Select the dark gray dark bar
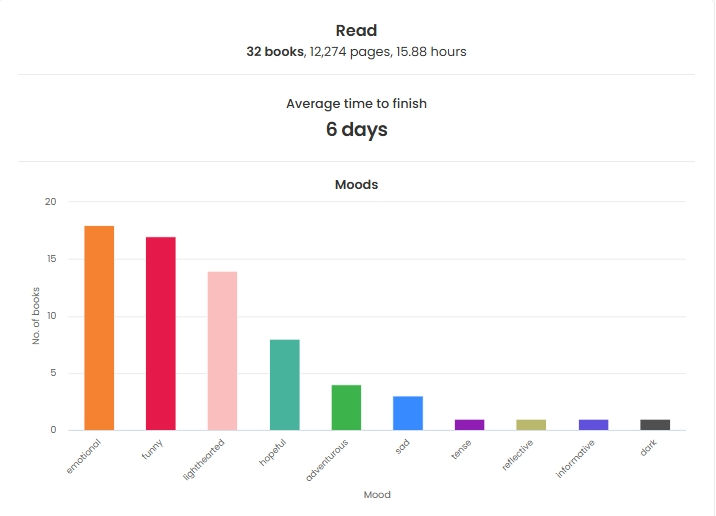The image size is (716, 516). click(x=655, y=425)
